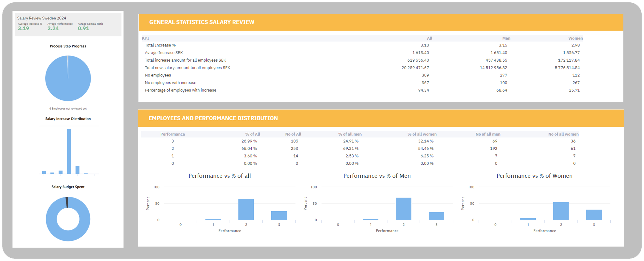644x261 pixels.
Task: Select the average increase value 3.19
Action: [23, 29]
